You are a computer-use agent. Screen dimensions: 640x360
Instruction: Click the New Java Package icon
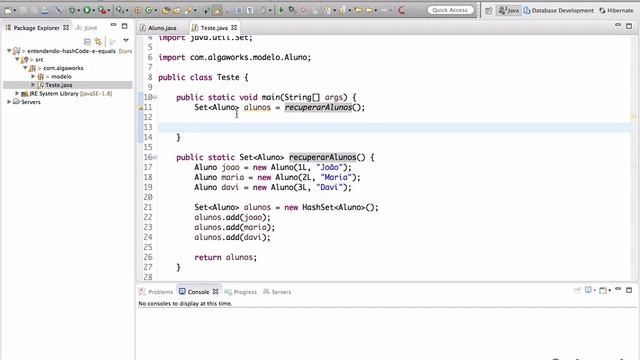(138, 10)
